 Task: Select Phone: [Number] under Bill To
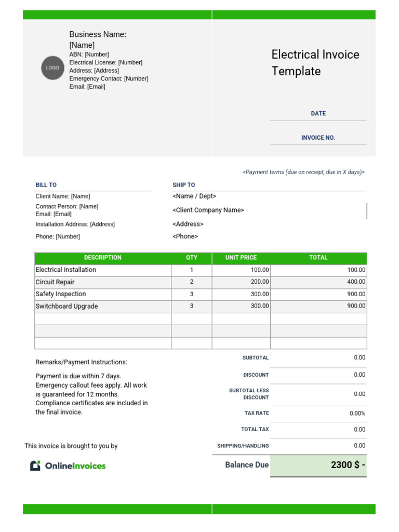58,236
